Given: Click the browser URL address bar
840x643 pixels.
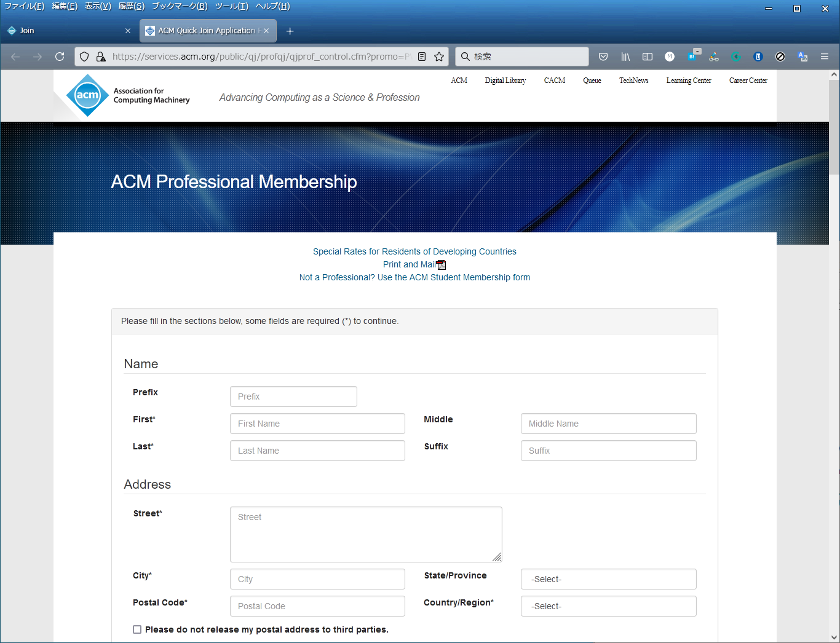Looking at the screenshot, I should [261, 57].
